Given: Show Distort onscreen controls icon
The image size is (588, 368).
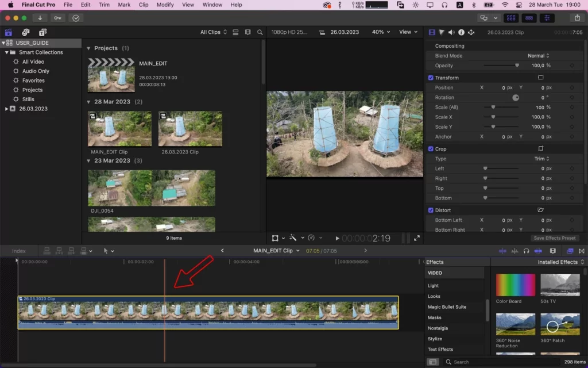Looking at the screenshot, I should (x=540, y=210).
